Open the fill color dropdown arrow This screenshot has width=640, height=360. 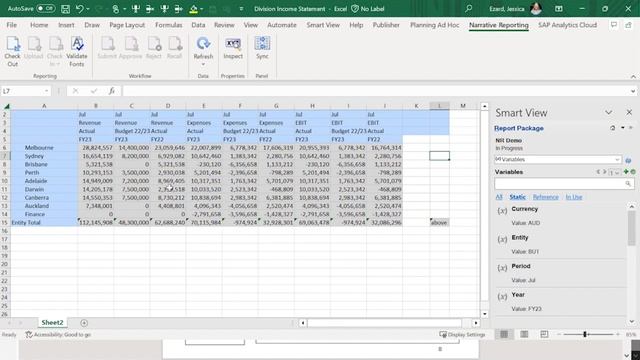pyautogui.click(x=201, y=9)
